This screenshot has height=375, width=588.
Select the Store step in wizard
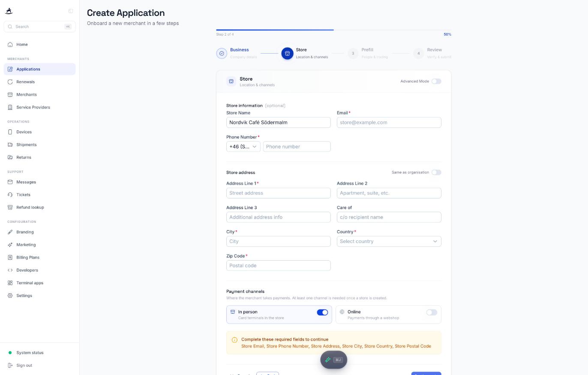305,53
